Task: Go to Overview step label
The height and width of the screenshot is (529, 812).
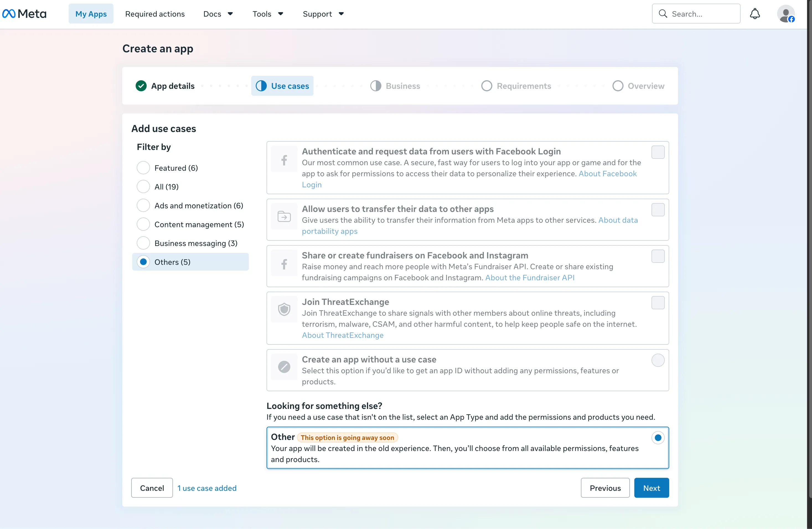Action: coord(646,86)
